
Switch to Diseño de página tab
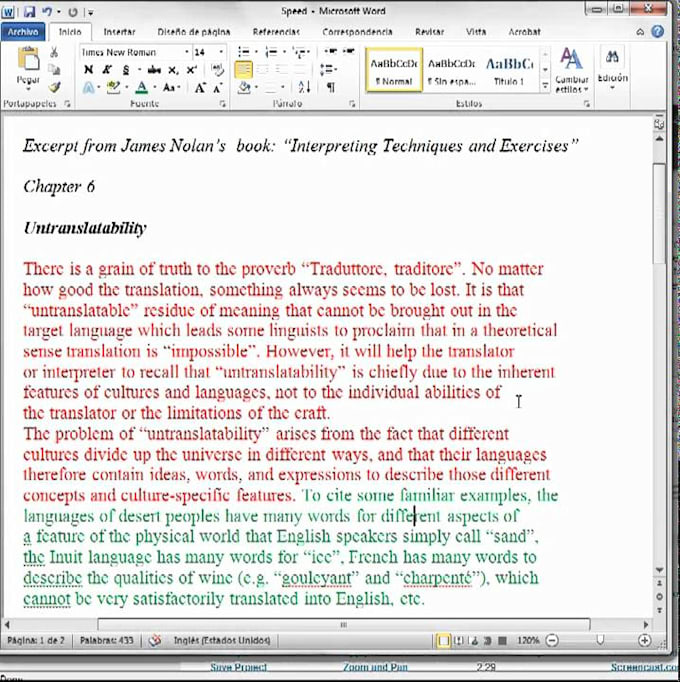point(194,32)
